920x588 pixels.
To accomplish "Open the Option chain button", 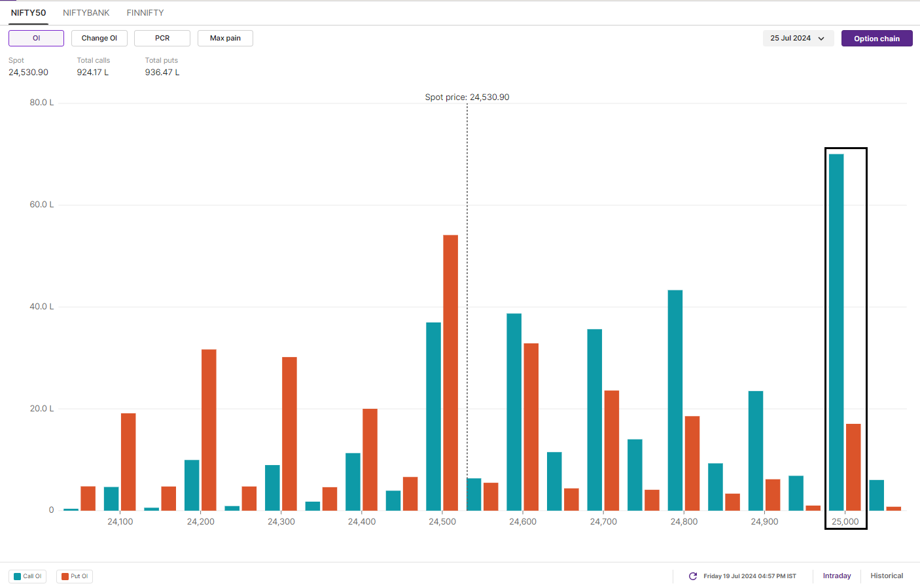I will pyautogui.click(x=877, y=39).
